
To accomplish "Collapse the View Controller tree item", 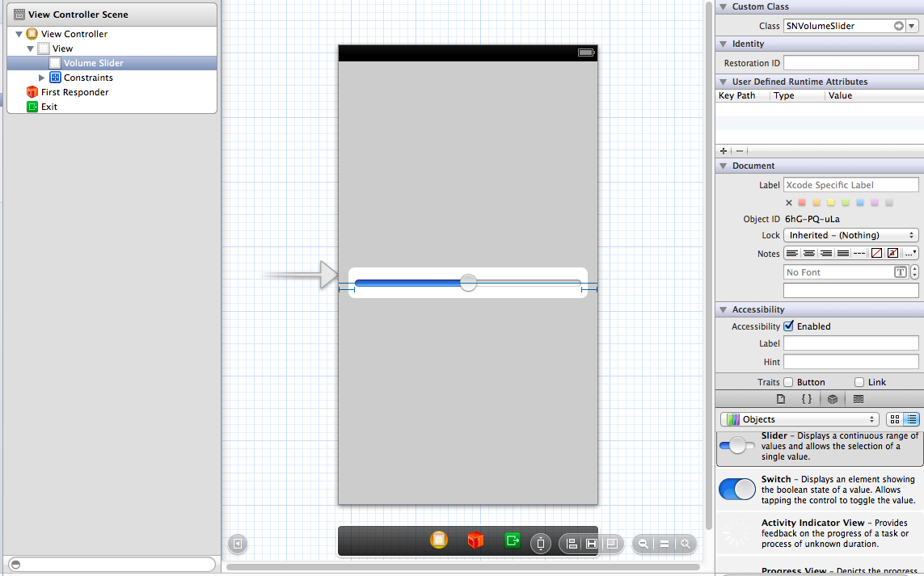I will [19, 34].
